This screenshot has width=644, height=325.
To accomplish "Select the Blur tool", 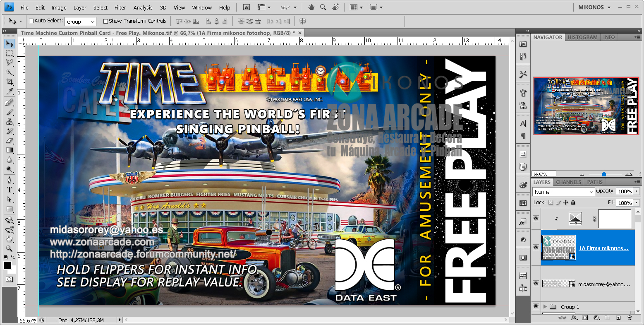I will click(9, 160).
